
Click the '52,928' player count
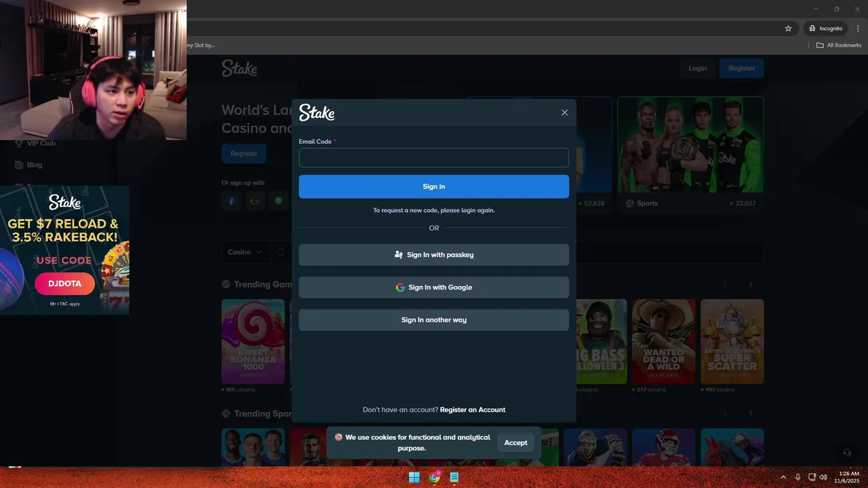594,203
